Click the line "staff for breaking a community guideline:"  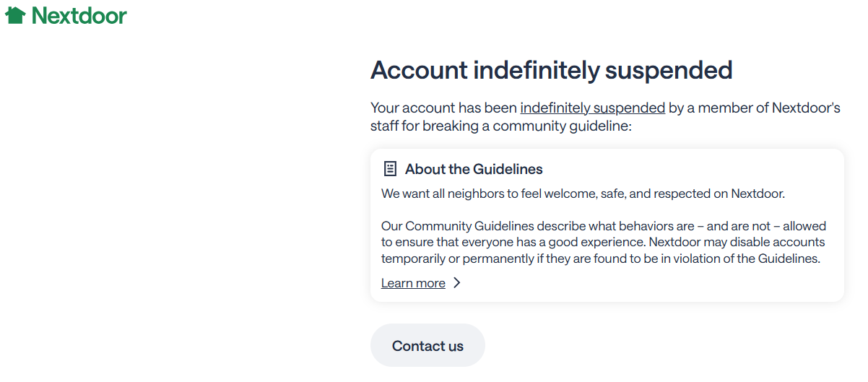click(500, 126)
